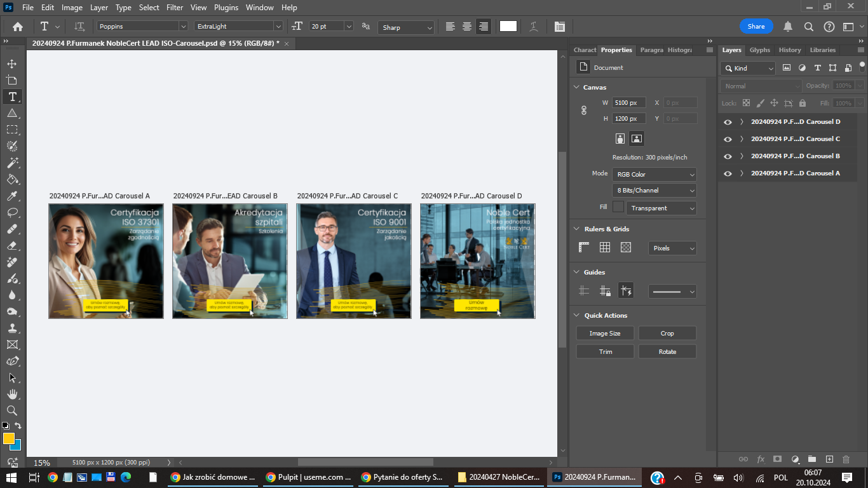
Task: Click the blue Share button
Action: [756, 27]
